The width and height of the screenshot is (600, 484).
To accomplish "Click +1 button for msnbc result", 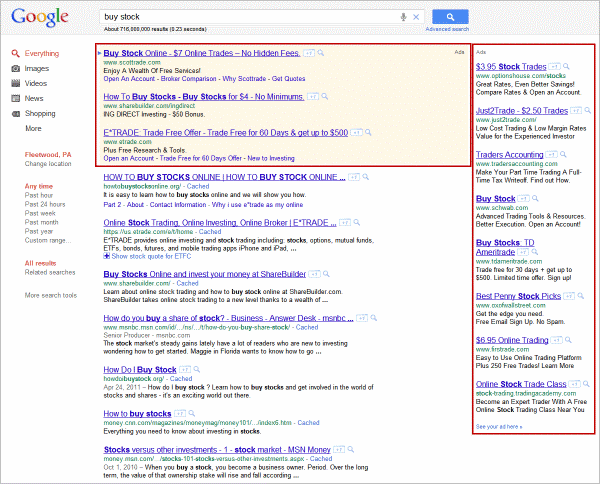I will click(x=362, y=318).
